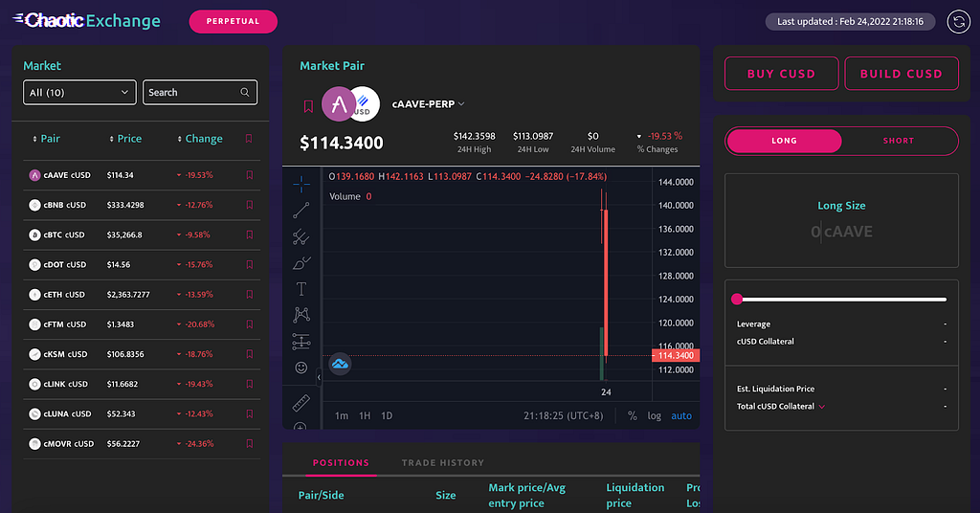Click the TradingView cloud logo on chart
Image resolution: width=980 pixels, height=513 pixels.
pos(340,364)
